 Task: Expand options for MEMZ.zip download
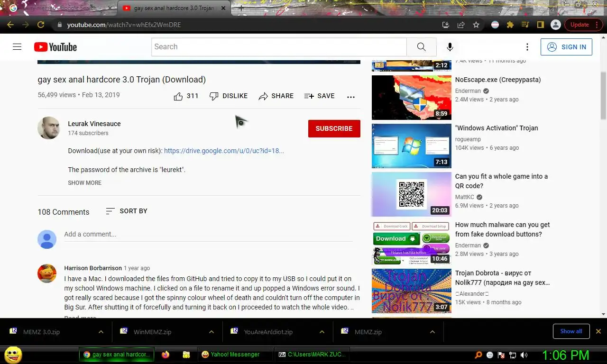pyautogui.click(x=432, y=332)
